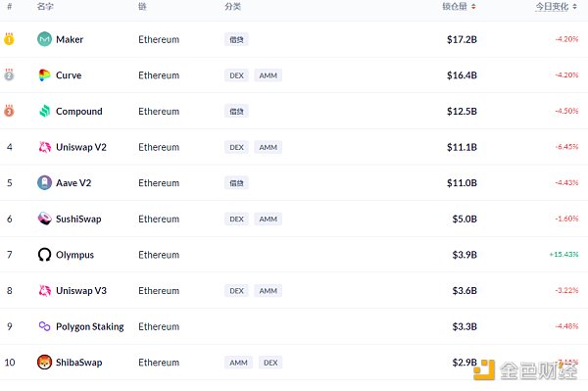Open the Polygon Staking name link
The image size is (588, 391).
pyautogui.click(x=89, y=326)
